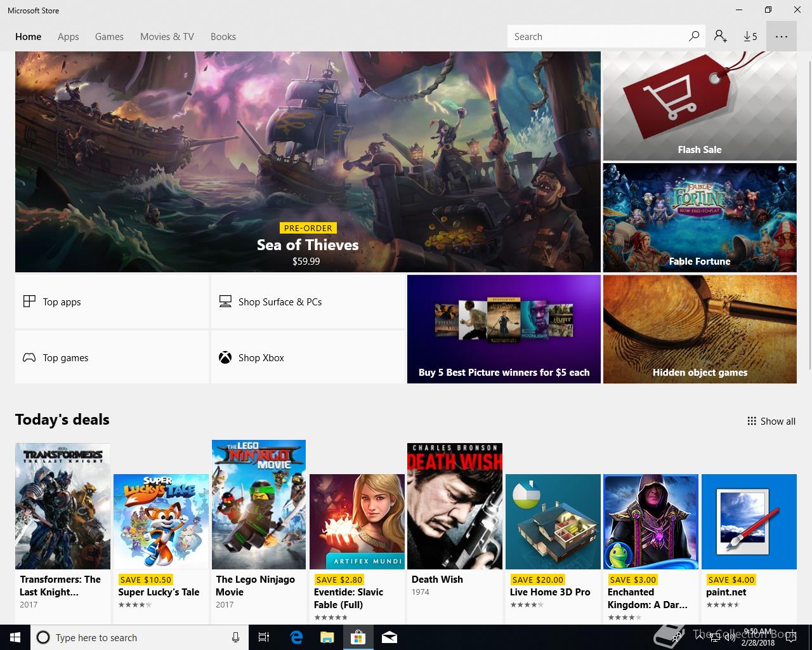Open the Mail app from taskbar
This screenshot has height=650, width=812.
point(389,637)
